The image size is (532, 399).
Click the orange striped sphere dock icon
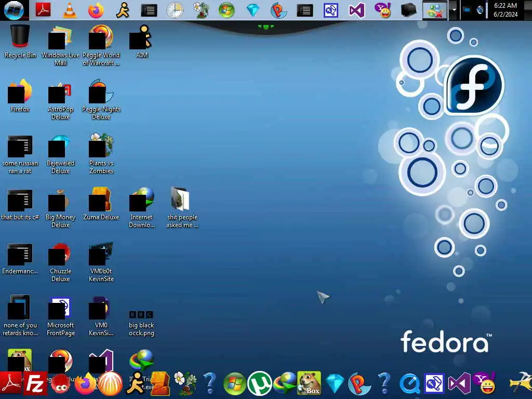[111, 384]
